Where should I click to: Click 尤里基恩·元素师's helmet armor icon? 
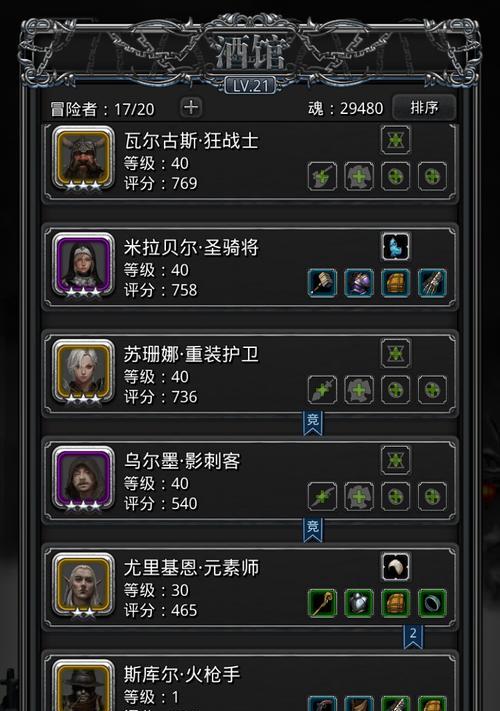pos(359,603)
